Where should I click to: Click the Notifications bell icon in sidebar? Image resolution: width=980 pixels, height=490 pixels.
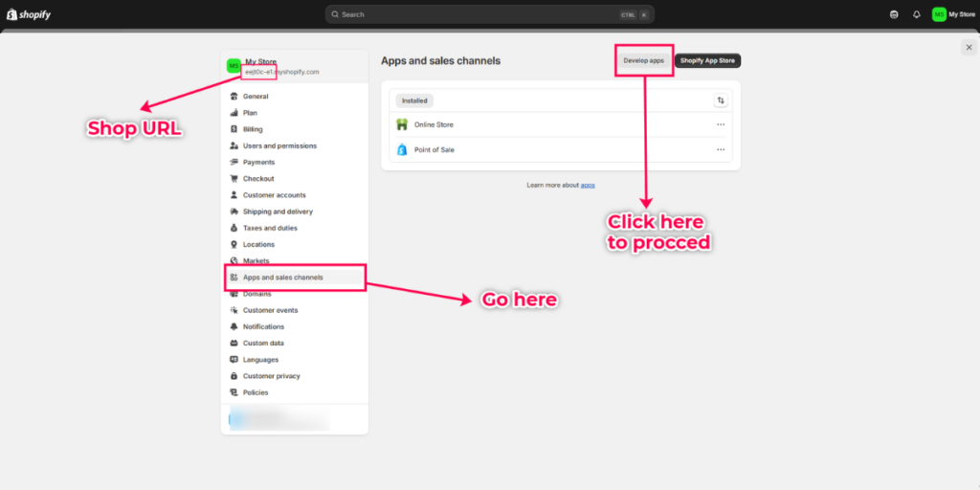click(x=234, y=327)
